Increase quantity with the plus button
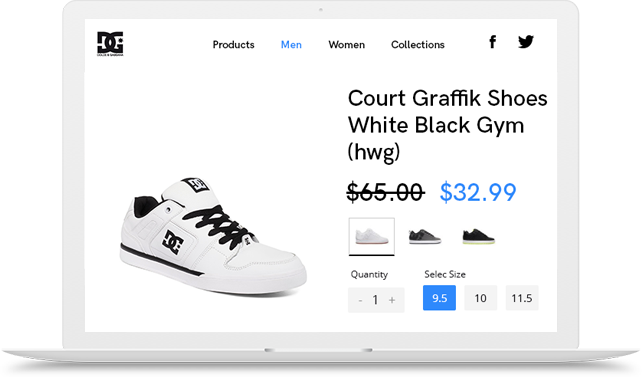 [x=392, y=300]
